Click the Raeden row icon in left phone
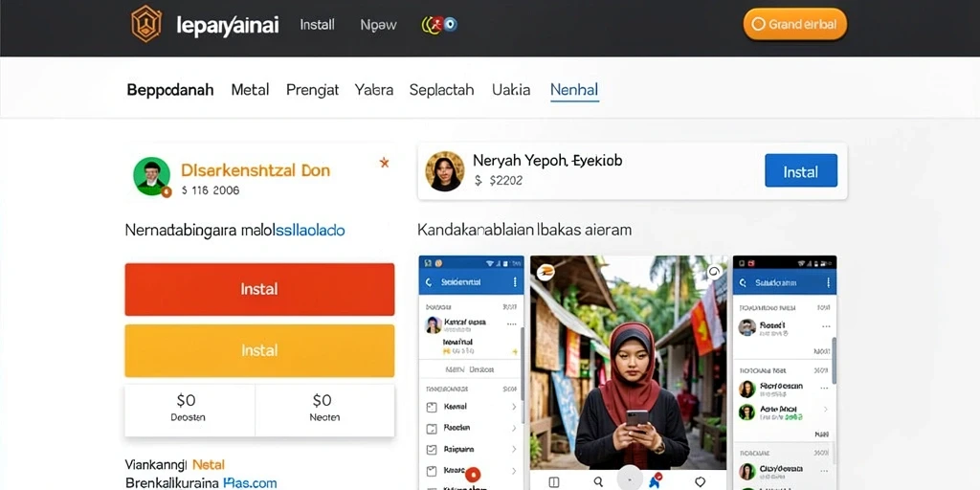This screenshot has width=980, height=490. click(x=432, y=429)
